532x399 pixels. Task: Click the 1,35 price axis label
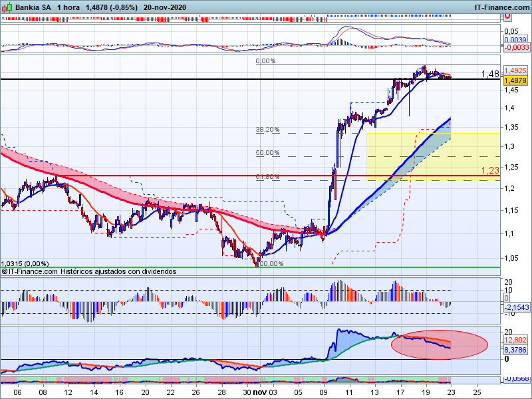pos(511,127)
